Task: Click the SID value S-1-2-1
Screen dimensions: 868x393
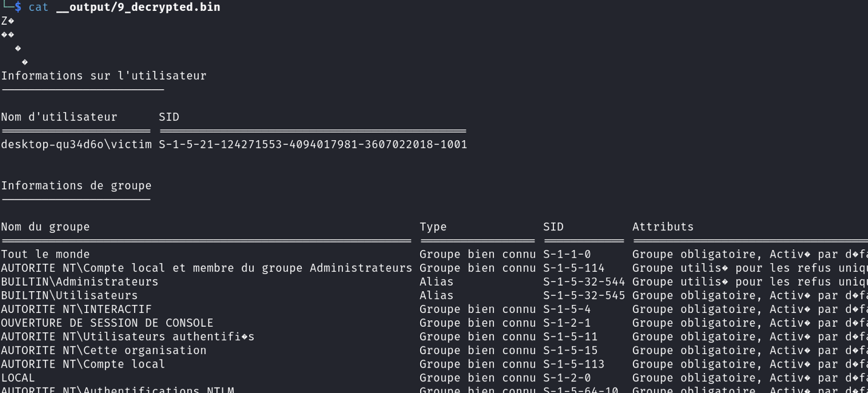Action: point(567,323)
